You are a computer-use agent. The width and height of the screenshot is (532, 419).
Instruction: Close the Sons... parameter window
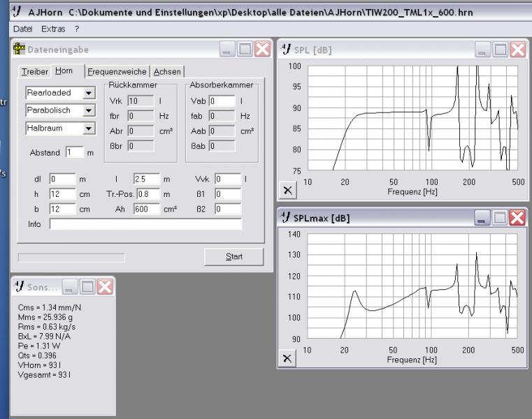pyautogui.click(x=105, y=286)
